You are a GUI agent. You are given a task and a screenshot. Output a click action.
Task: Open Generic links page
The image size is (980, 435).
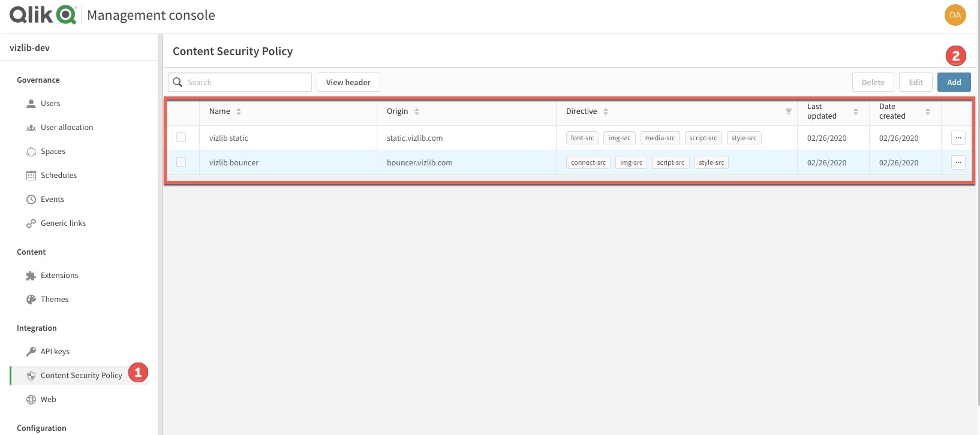click(x=63, y=223)
